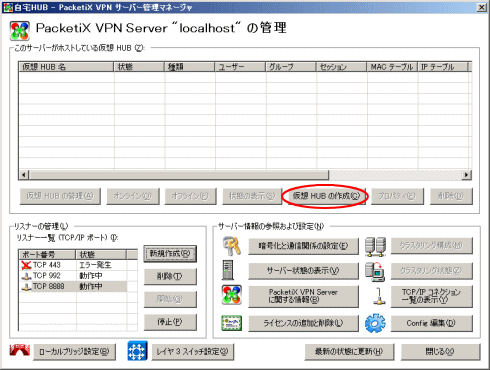Open レイヤ 3 スイッチ設定

pos(193,352)
